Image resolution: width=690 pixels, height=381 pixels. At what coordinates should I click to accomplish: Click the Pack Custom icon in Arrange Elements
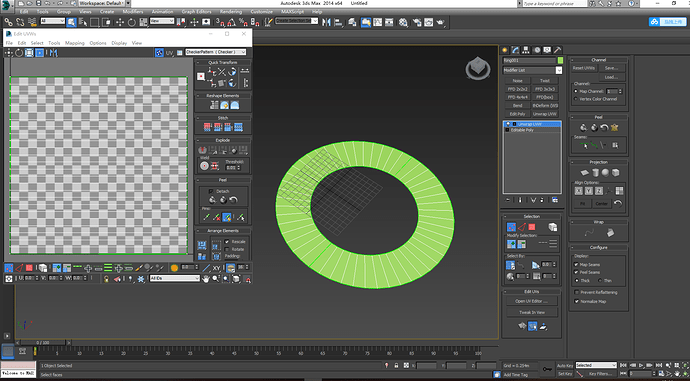pyautogui.click(x=202, y=245)
